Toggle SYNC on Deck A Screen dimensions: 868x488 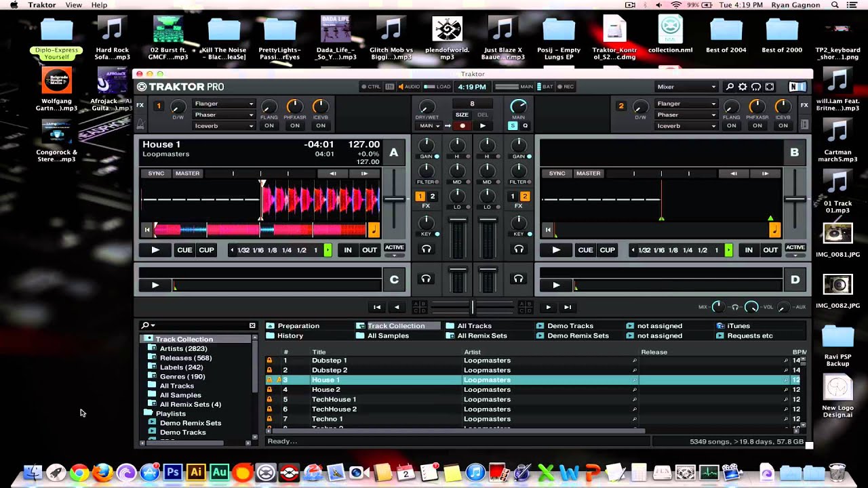pos(157,174)
